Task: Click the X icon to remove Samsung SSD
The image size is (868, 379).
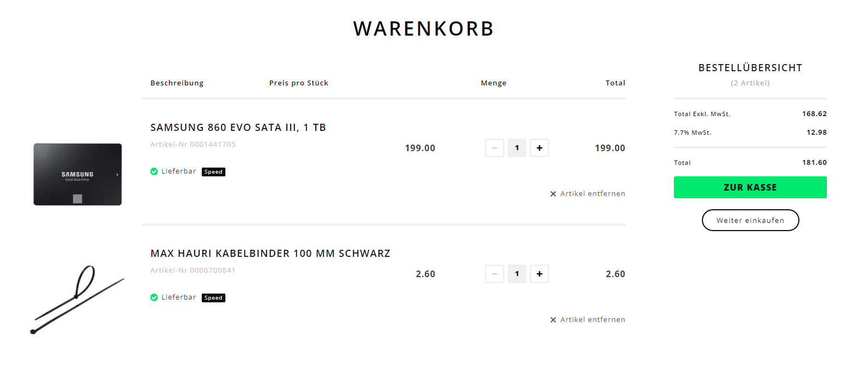Action: 553,194
